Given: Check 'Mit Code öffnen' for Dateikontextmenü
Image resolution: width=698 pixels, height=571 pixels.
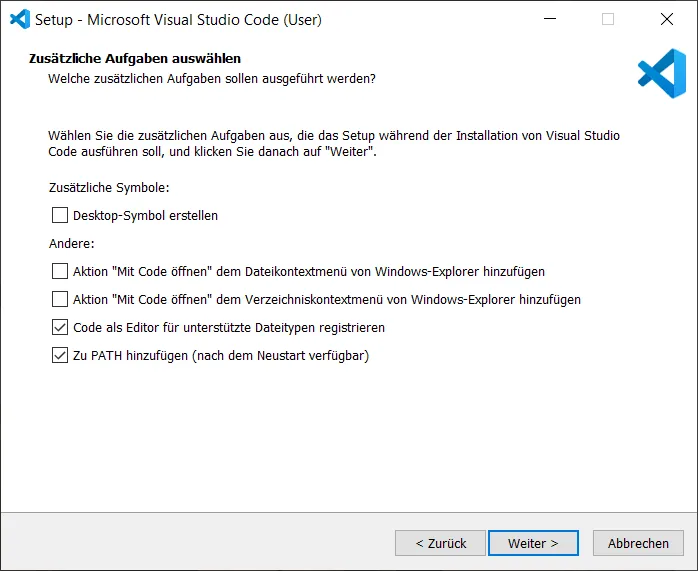Looking at the screenshot, I should (x=60, y=271).
